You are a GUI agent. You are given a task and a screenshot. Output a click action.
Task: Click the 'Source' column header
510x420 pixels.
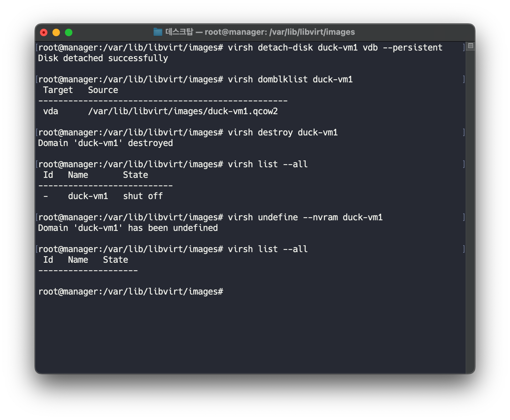pos(103,90)
